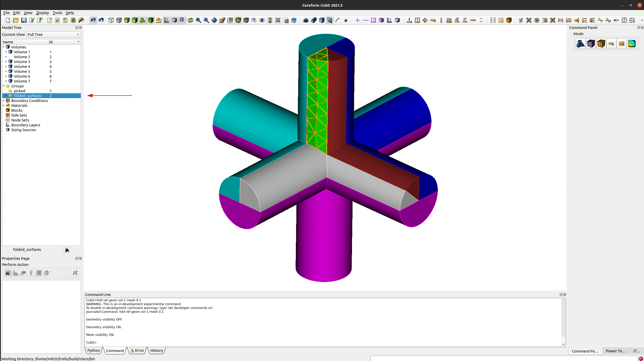
Task: Click the Post-processing rainbow mode icon
Action: coord(632,44)
